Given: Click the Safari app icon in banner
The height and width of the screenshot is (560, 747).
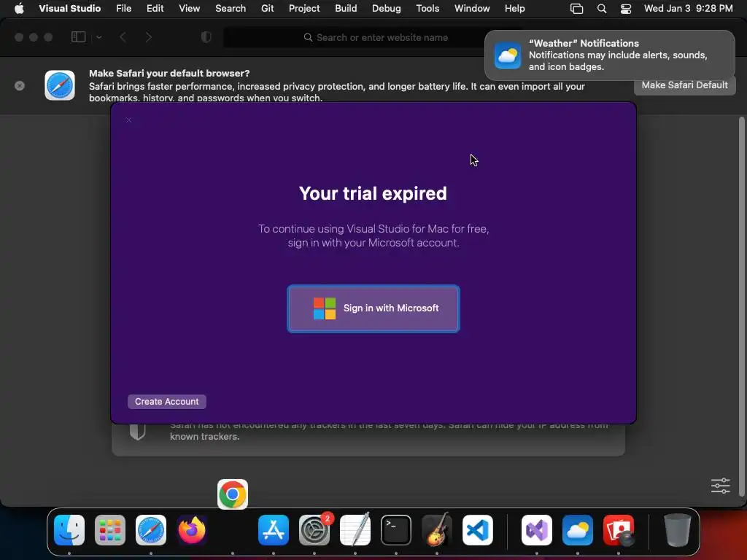Looking at the screenshot, I should click(60, 85).
